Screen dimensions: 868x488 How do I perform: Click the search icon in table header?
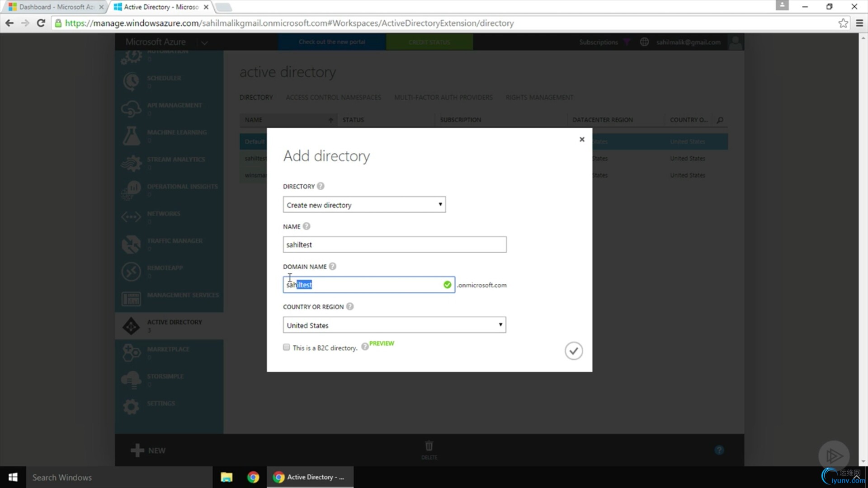[720, 120]
